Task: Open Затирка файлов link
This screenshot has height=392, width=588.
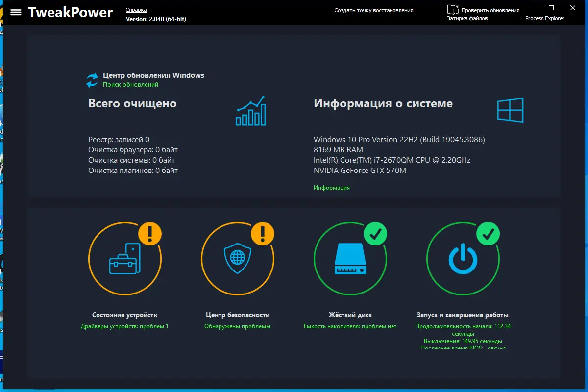Action: point(467,18)
